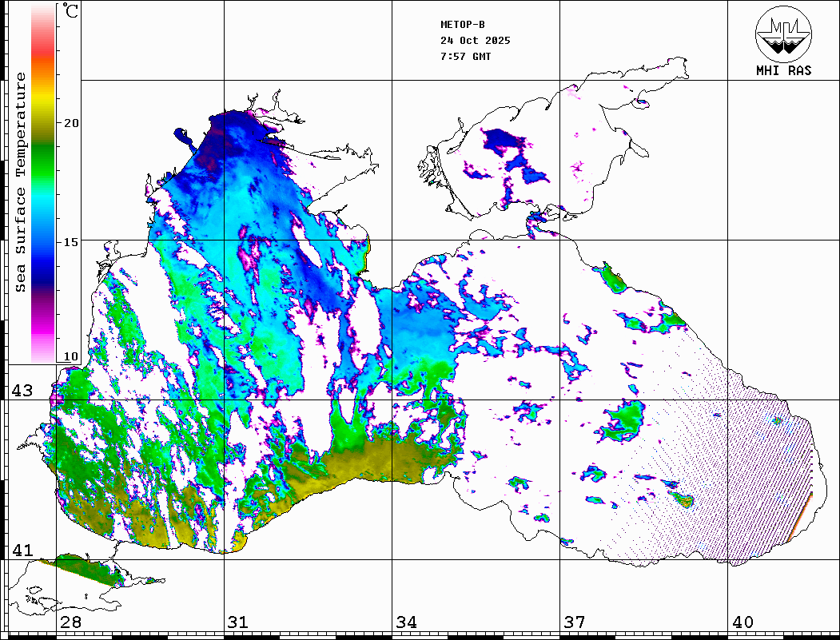Click the MHI RAS text under the logo

coord(783,71)
